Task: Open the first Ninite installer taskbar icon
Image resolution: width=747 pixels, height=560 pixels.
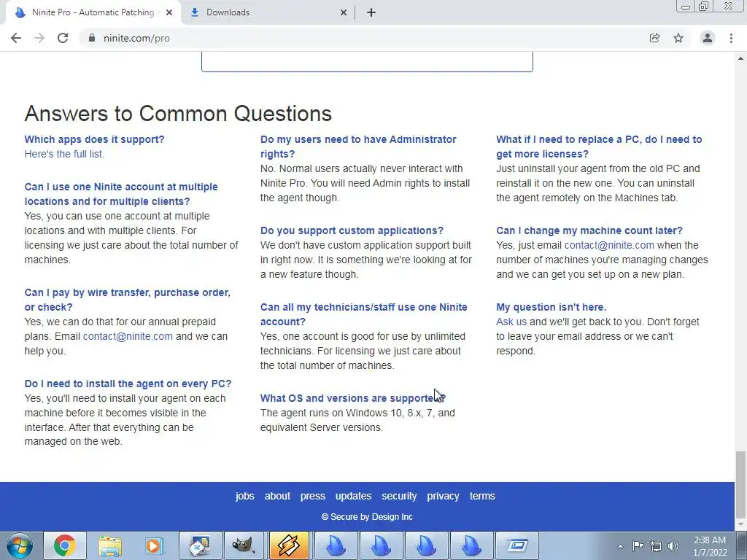Action: (x=336, y=545)
